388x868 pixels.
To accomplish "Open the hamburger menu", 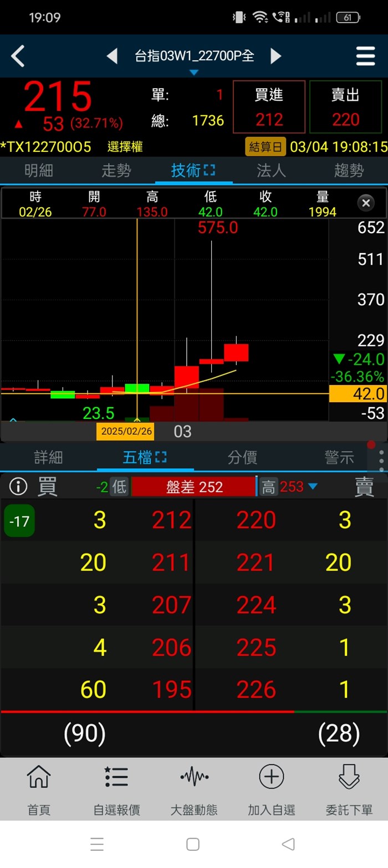I will pos(365,56).
